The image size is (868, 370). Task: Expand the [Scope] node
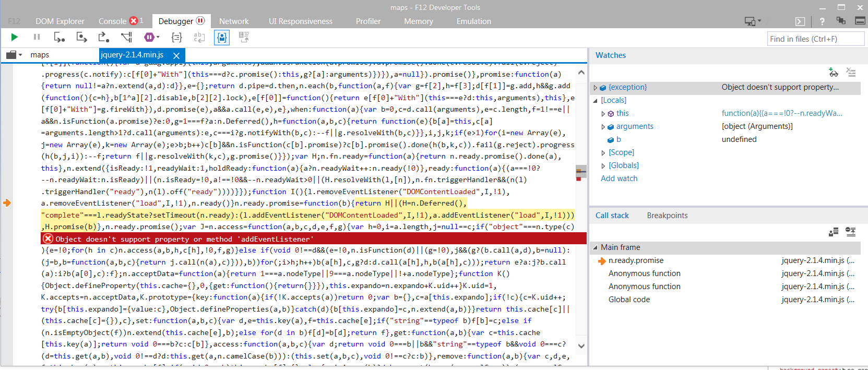(603, 153)
